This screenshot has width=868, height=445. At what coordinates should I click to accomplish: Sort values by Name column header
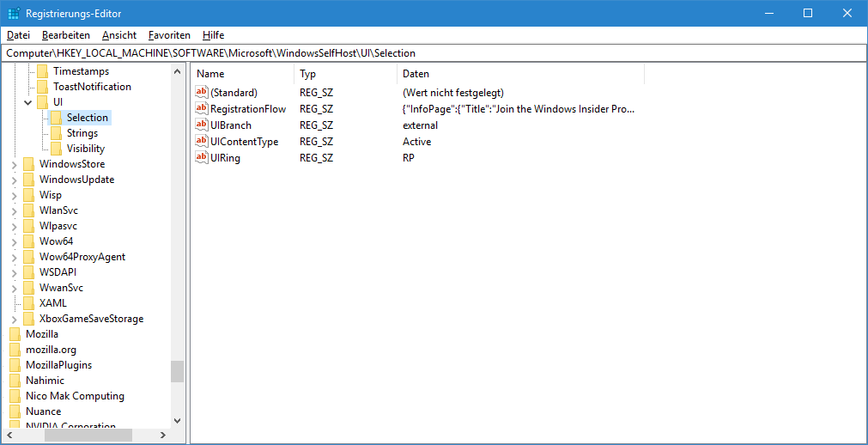tap(242, 74)
